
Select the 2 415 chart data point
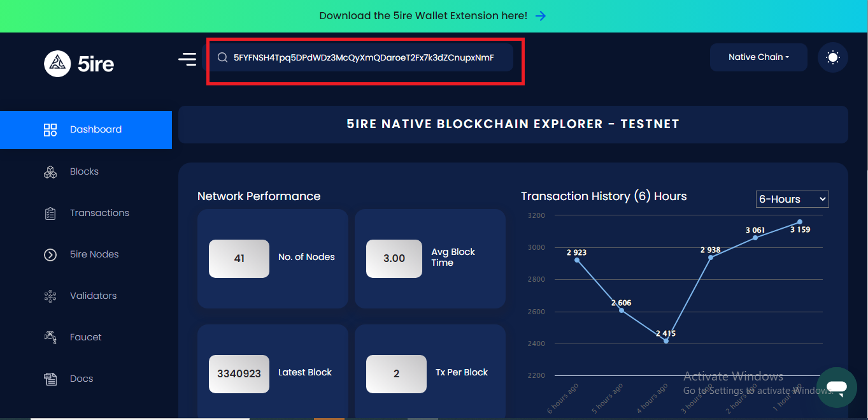coord(666,341)
